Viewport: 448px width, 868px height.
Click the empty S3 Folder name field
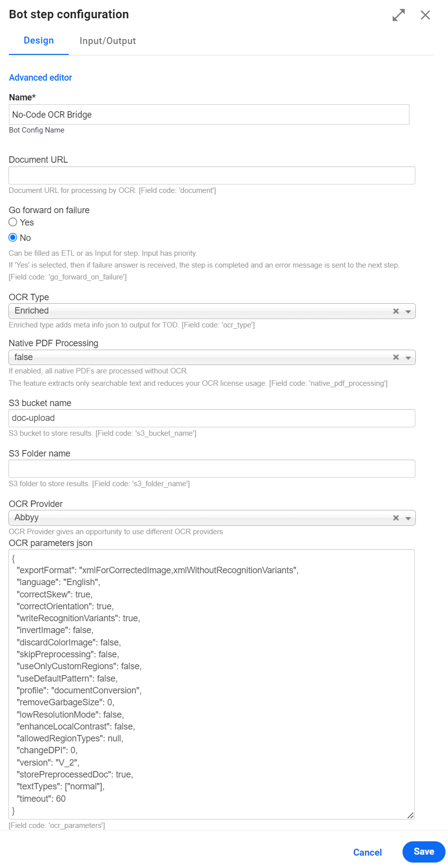point(212,469)
